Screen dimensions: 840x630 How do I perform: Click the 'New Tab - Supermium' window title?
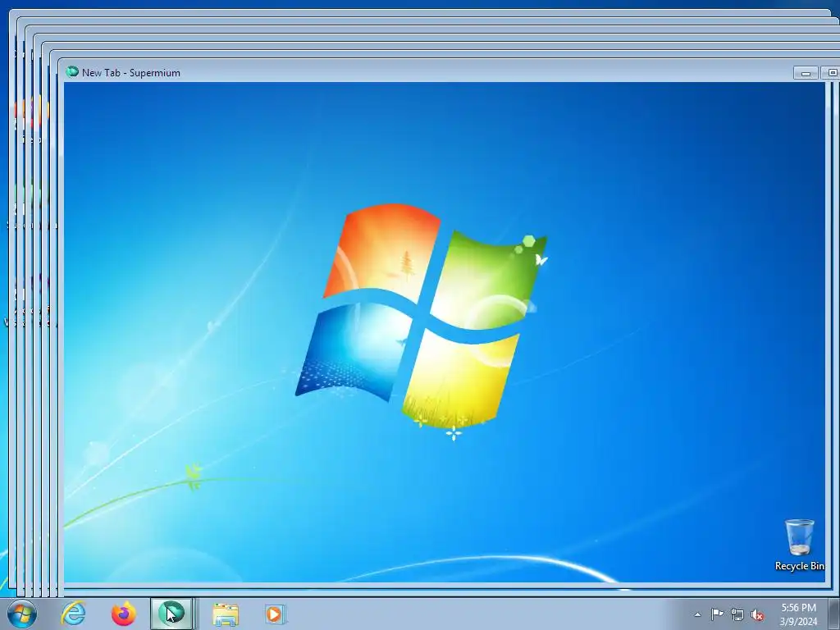(131, 73)
